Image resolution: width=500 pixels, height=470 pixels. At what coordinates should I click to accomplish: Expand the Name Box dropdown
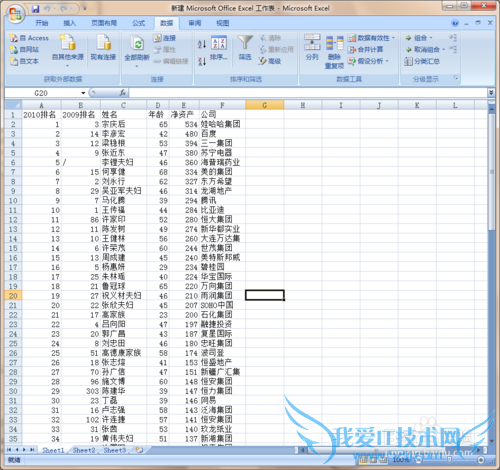click(x=83, y=93)
